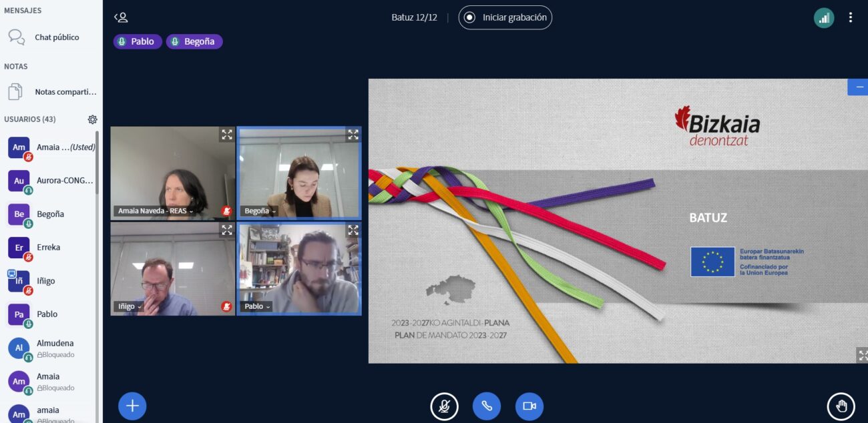
Task: Open the users settings gear
Action: click(x=92, y=119)
